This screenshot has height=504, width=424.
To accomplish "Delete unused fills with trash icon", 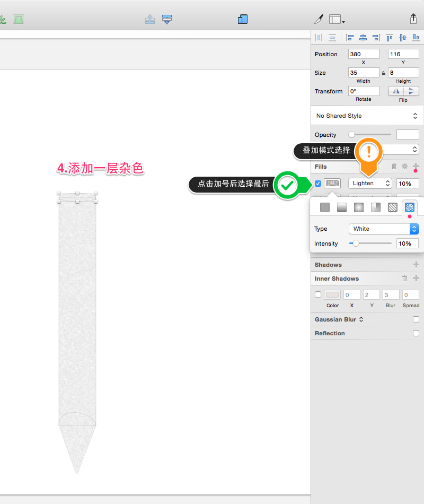I will pos(394,167).
